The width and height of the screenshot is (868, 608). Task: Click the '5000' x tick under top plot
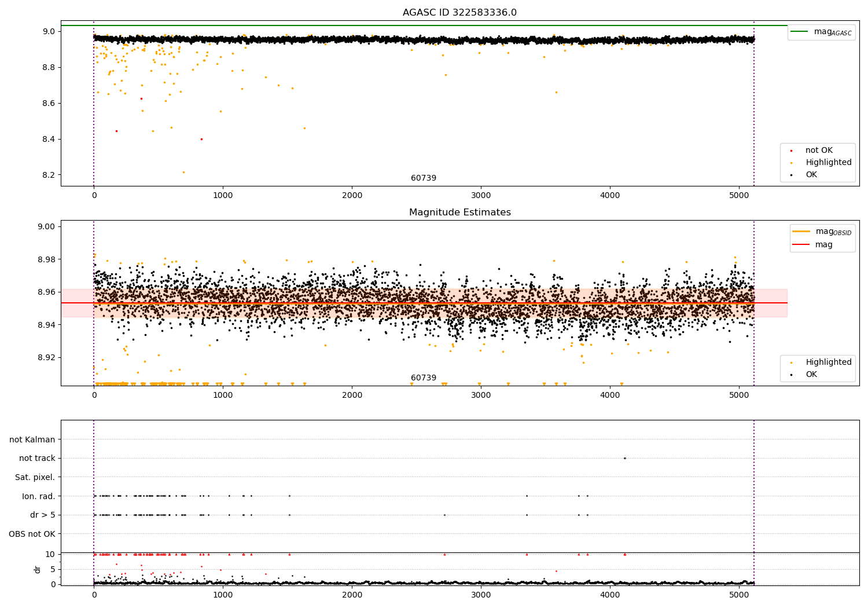(x=739, y=196)
